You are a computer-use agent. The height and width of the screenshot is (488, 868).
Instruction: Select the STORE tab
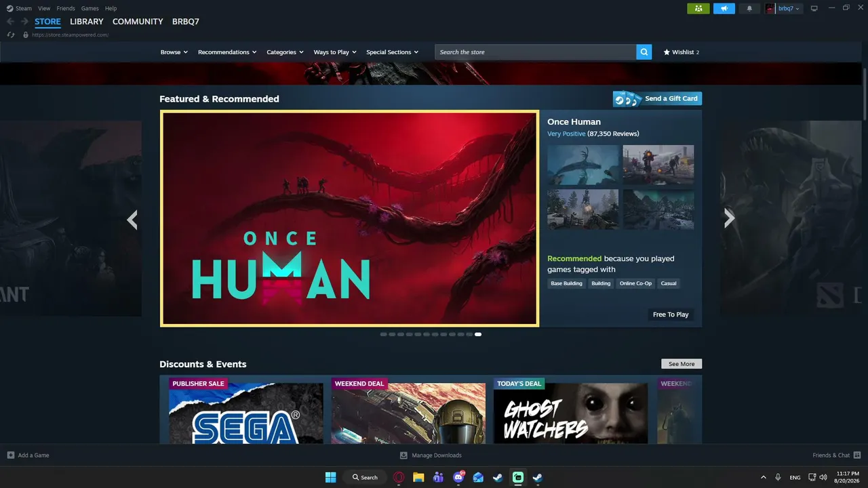tap(47, 22)
